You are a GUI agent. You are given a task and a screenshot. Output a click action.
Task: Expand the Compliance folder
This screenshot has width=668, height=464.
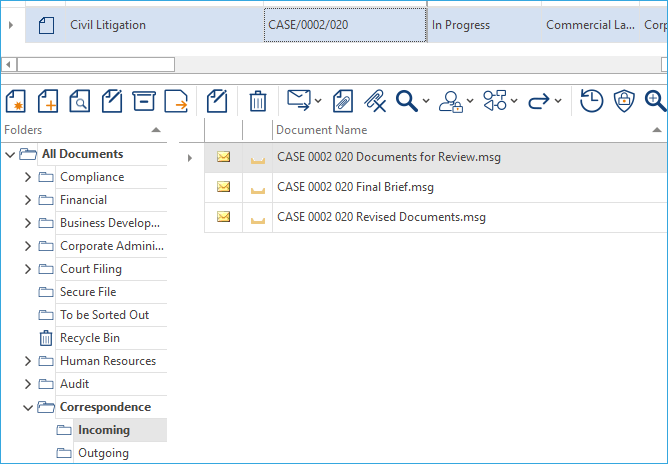28,177
